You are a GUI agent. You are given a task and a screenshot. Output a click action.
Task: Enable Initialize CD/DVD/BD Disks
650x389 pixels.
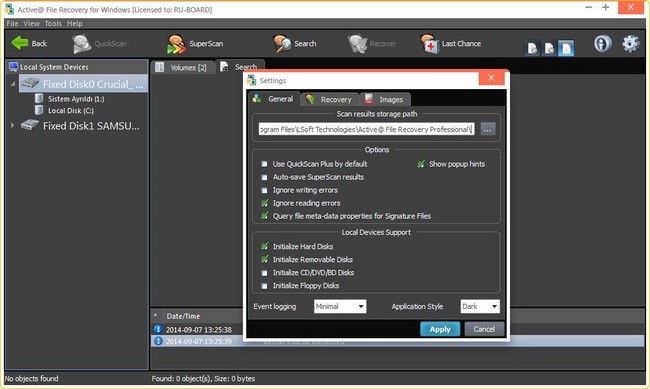click(x=264, y=273)
